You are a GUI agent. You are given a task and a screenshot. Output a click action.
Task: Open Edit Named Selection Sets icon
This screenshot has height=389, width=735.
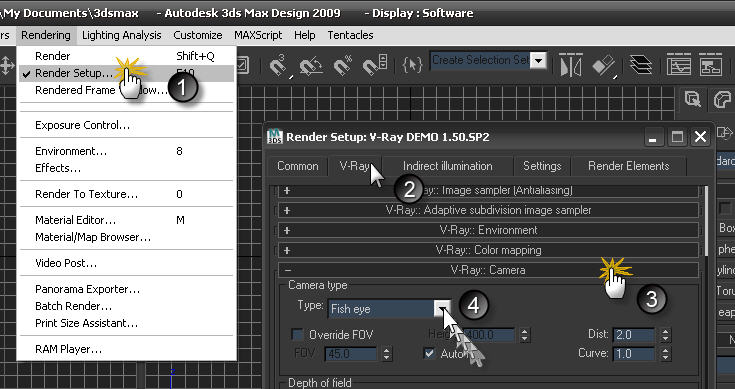(412, 65)
